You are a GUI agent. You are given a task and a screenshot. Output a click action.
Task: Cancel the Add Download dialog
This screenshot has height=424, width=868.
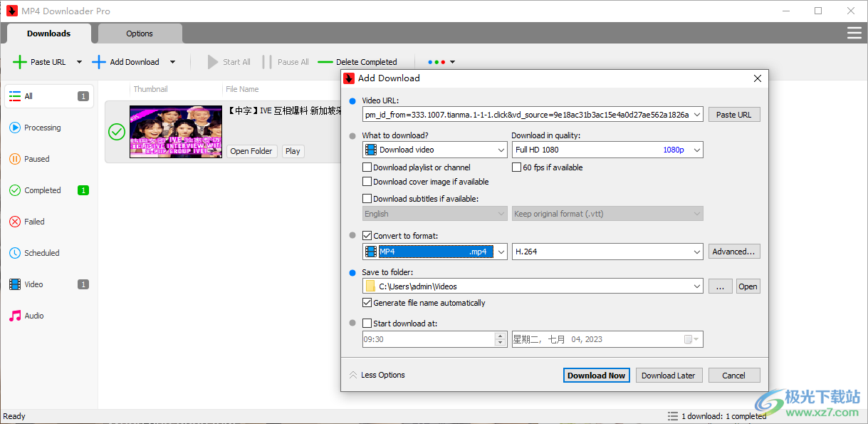click(733, 376)
